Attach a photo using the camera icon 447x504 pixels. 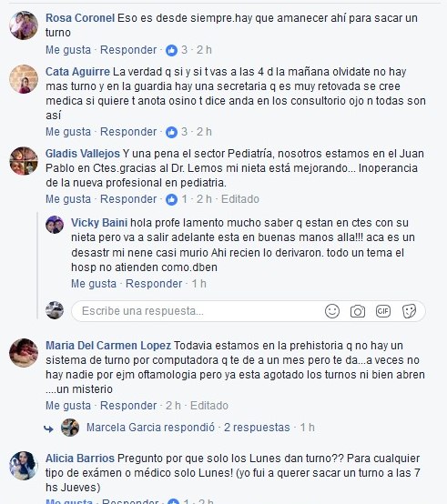pos(358,311)
